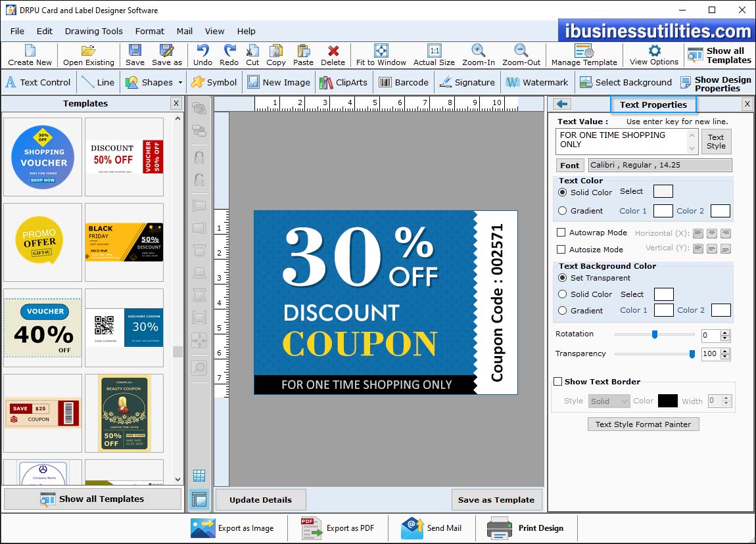Click the Text Color Select swatch
756x544 pixels.
pos(663,191)
